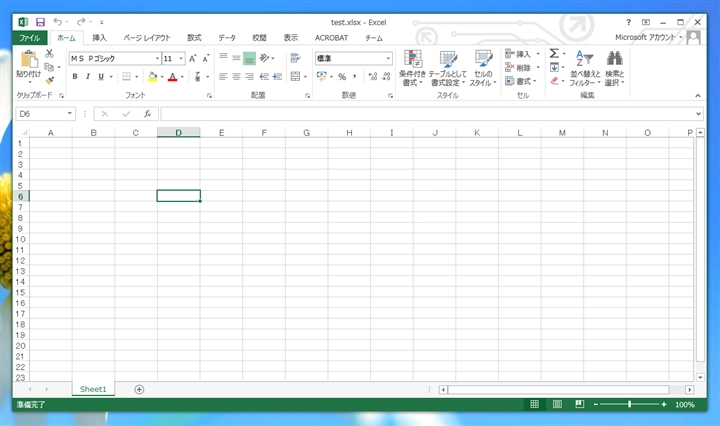Open Find and Select binoculars
This screenshot has height=426, width=720.
coord(614,68)
